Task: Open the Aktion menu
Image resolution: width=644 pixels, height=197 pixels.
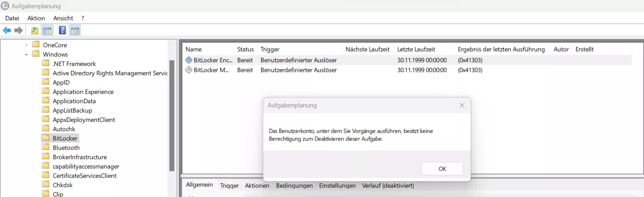Action: [36, 18]
